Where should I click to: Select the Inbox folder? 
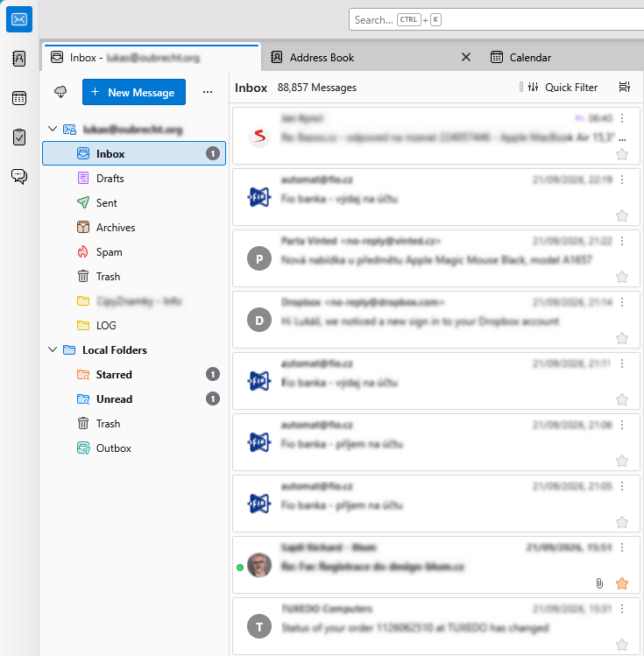(134, 153)
